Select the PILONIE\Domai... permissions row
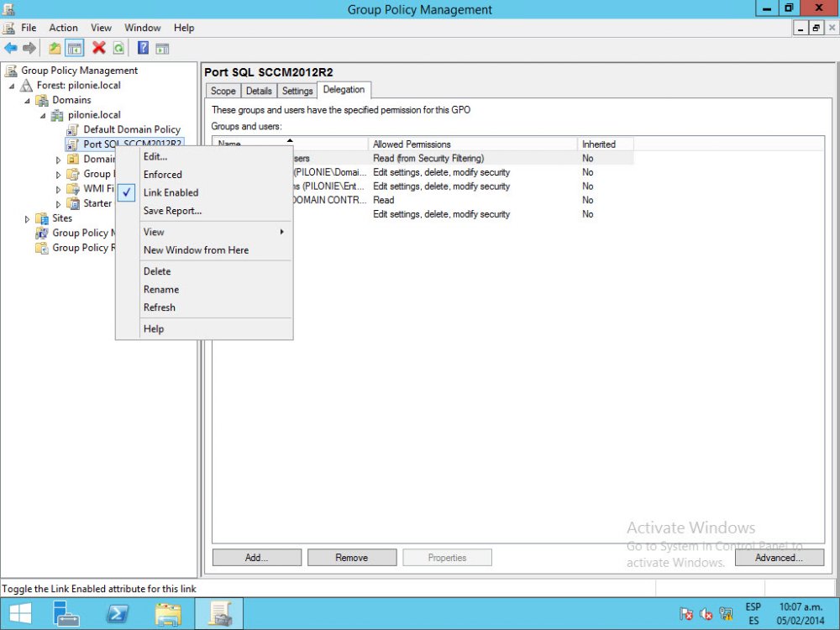840x630 pixels. click(x=423, y=172)
